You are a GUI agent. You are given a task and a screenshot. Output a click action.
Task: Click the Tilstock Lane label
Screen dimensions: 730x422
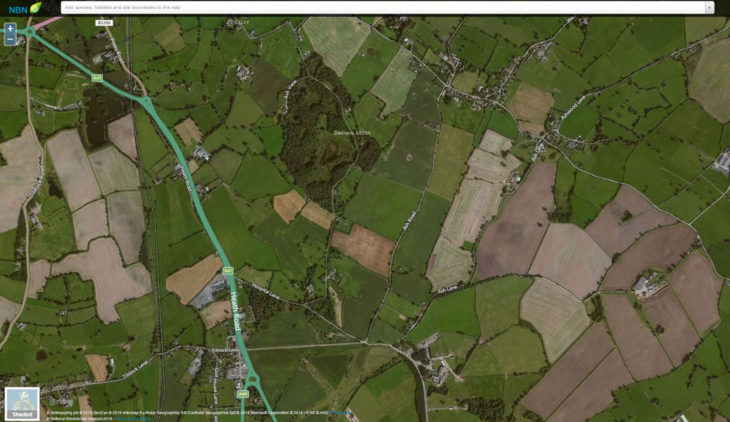(135, 368)
